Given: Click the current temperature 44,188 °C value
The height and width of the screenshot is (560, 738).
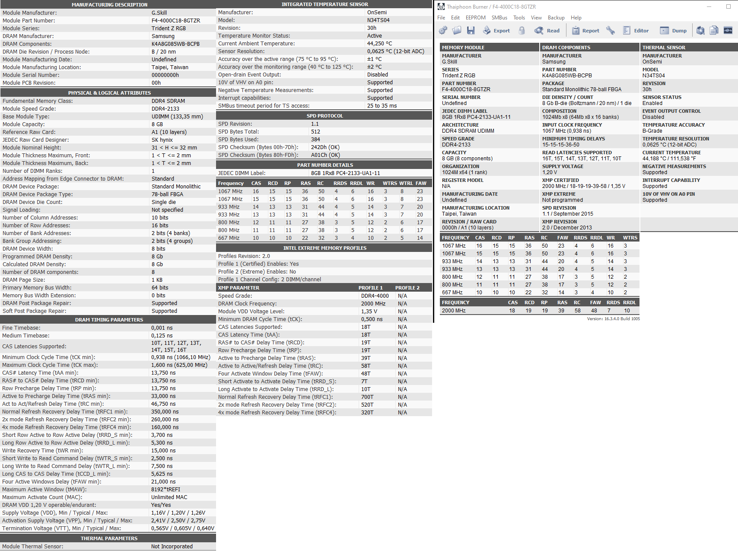Looking at the screenshot, I should [x=669, y=159].
